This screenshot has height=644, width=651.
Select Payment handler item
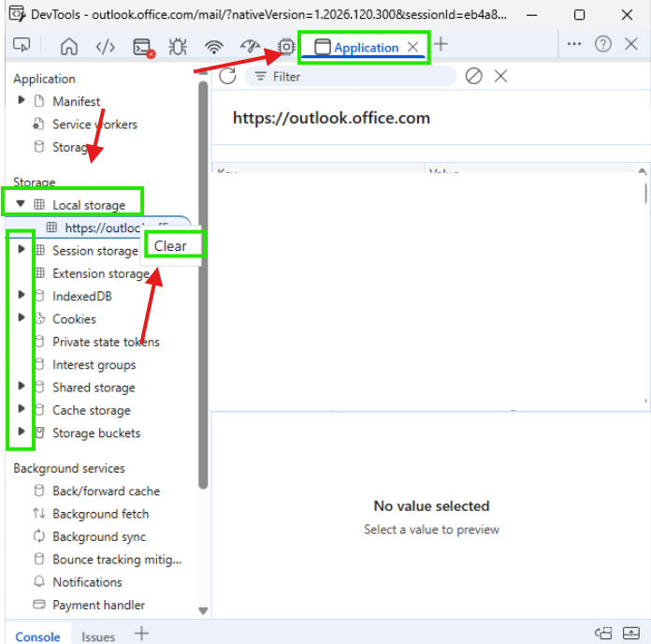[x=99, y=606]
